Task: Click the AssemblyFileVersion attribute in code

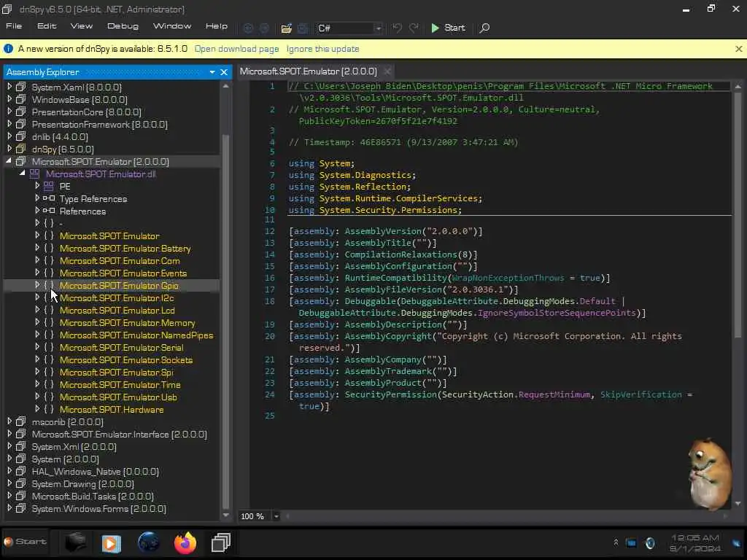Action: [393, 289]
